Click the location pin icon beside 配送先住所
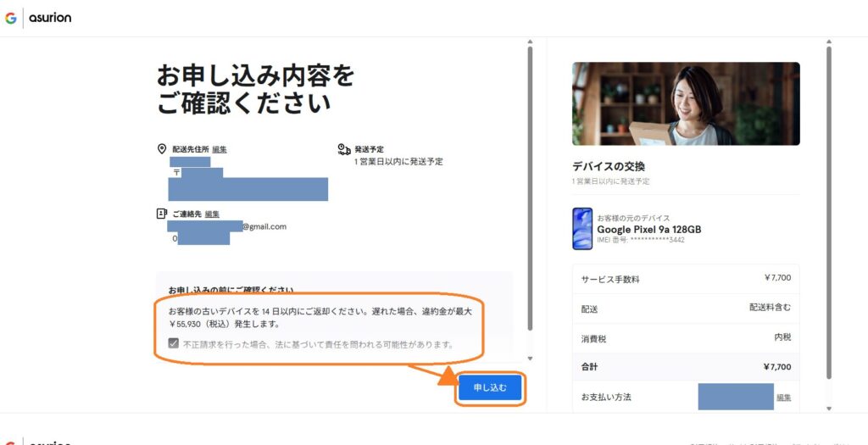Screen dimensions: 868x445 pos(162,149)
